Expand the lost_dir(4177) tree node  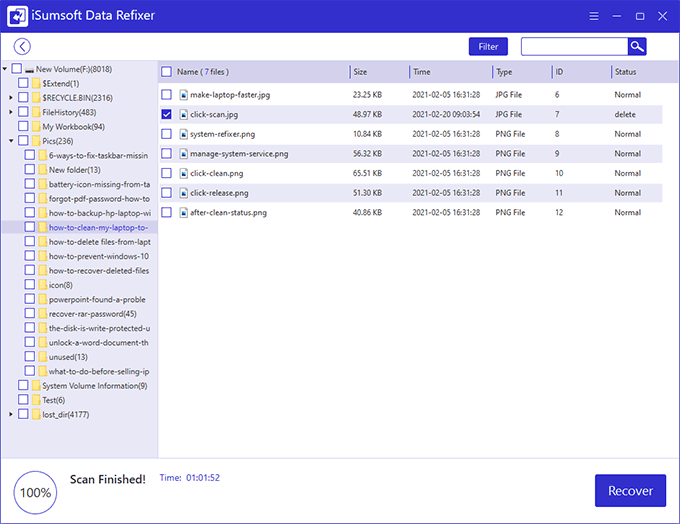tap(11, 414)
